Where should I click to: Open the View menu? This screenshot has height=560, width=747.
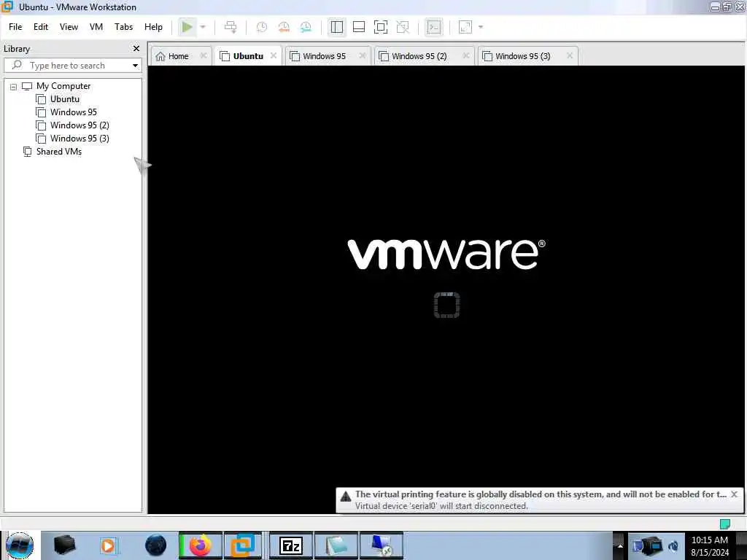tap(69, 27)
